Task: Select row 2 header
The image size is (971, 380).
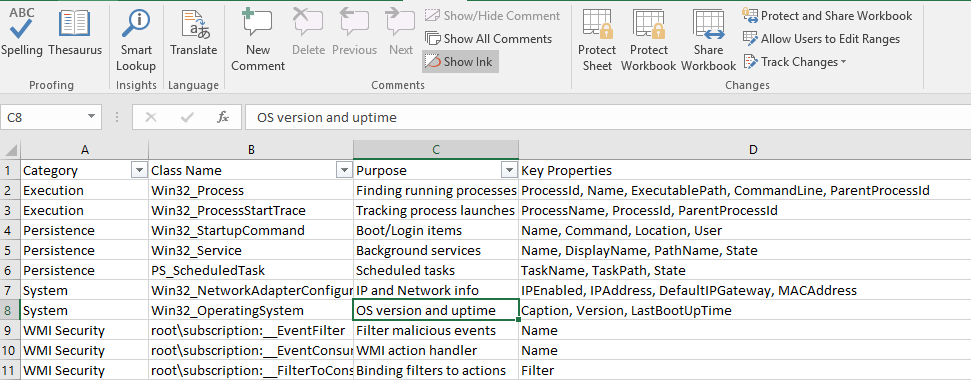Action: [11, 191]
